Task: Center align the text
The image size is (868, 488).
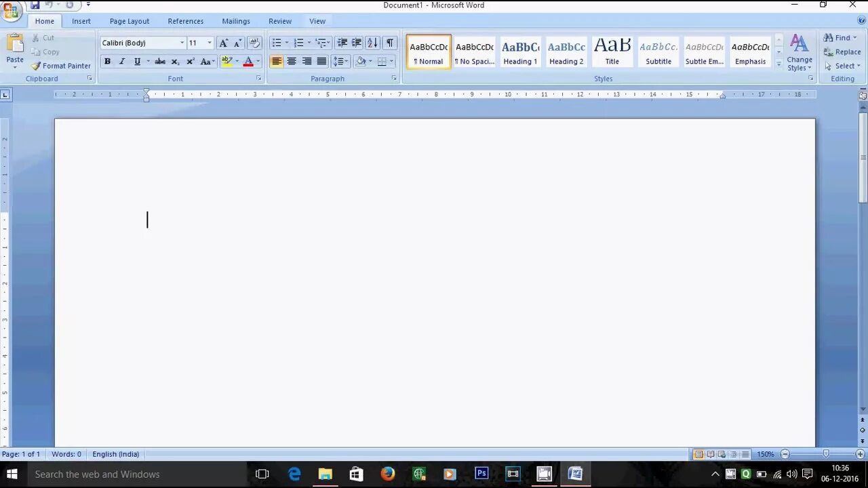Action: tap(292, 62)
